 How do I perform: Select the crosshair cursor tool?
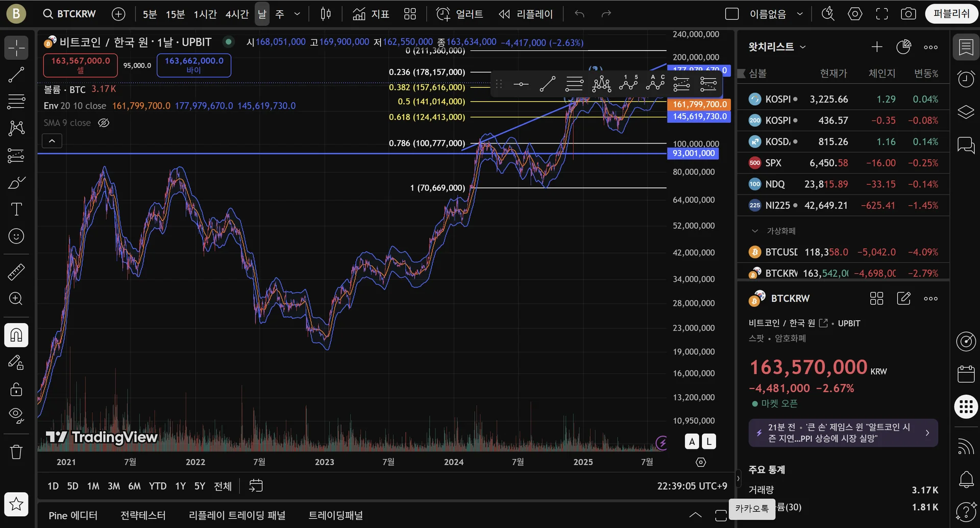16,48
